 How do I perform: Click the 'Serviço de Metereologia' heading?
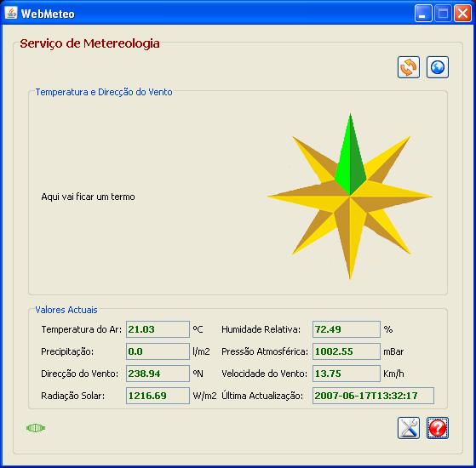click(90, 43)
